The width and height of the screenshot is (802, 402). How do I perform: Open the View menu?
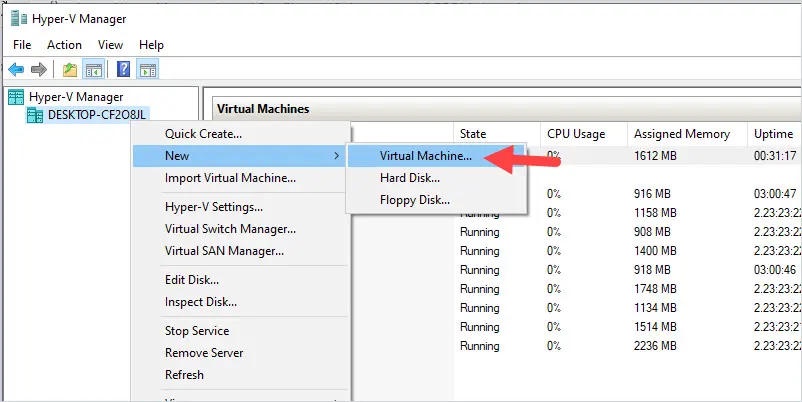[110, 45]
